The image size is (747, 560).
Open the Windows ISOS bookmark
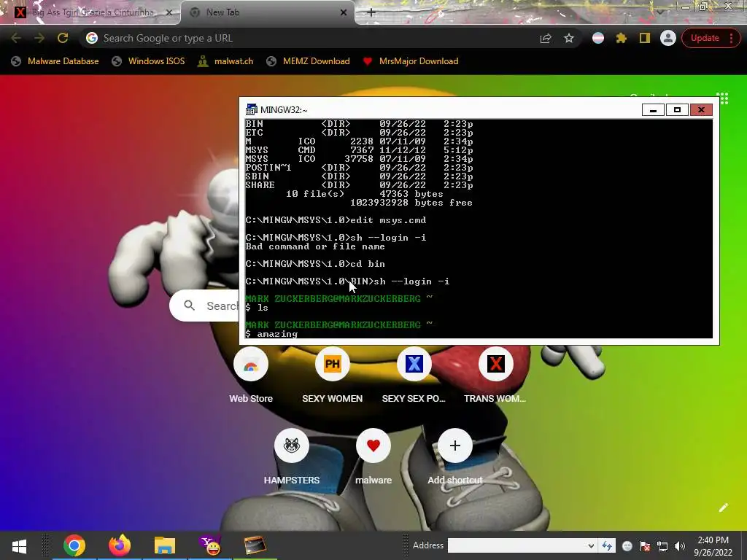(x=149, y=61)
